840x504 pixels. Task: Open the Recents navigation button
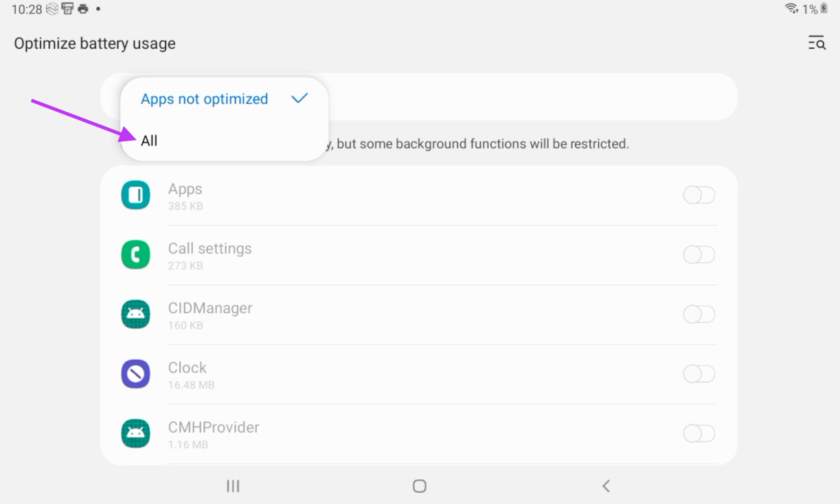tap(233, 486)
